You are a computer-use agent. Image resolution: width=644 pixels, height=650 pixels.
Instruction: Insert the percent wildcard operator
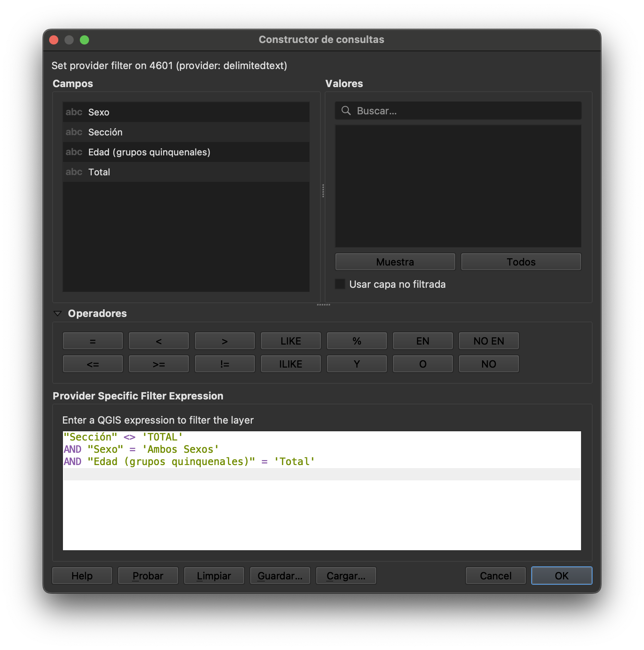point(357,341)
